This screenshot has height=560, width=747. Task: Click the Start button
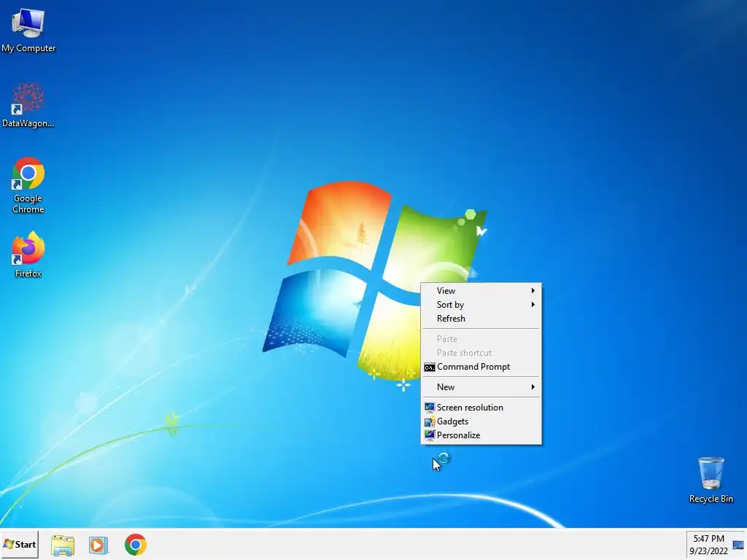pos(20,544)
